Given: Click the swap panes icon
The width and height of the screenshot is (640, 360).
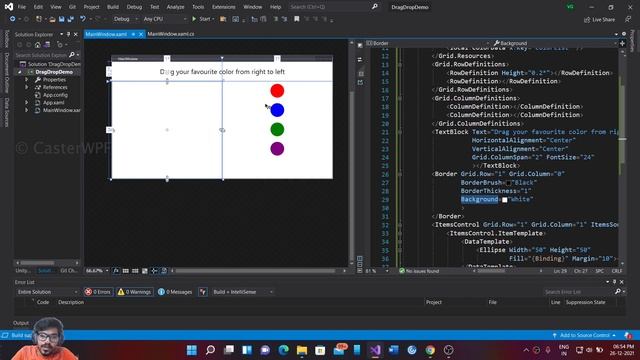Looking at the screenshot, I should [360, 60].
